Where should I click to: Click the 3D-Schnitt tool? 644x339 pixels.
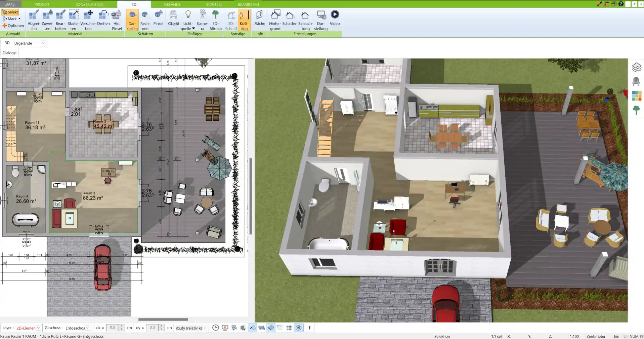[x=231, y=20]
